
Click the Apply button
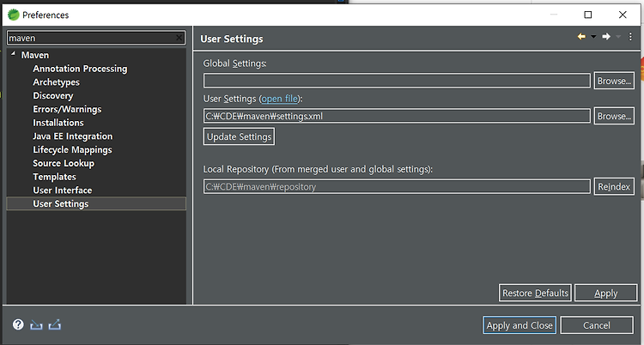pos(606,293)
